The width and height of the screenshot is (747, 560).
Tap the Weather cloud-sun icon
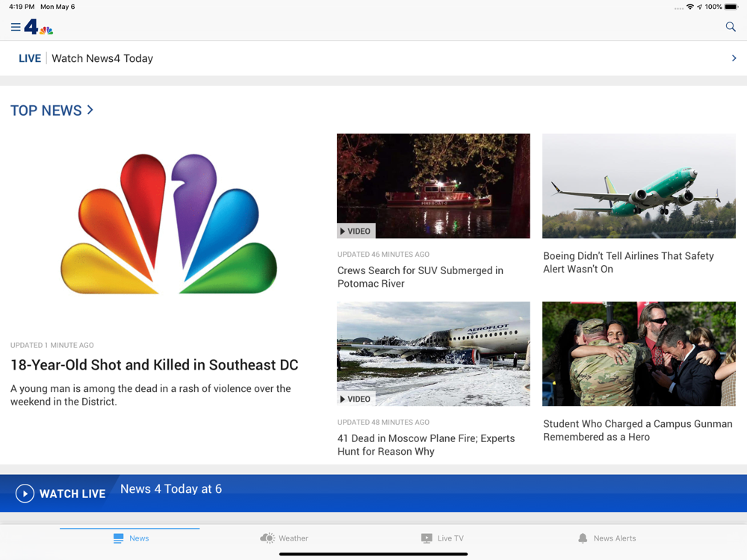pyautogui.click(x=267, y=538)
